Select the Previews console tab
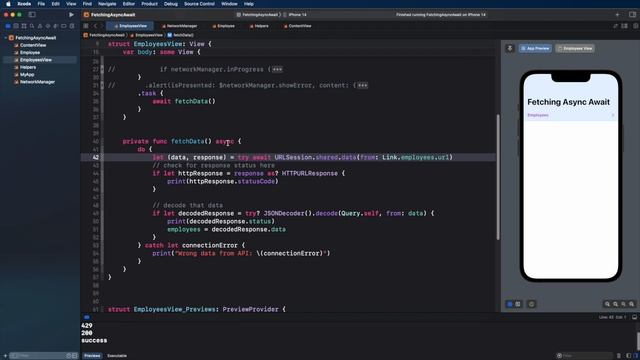The height and width of the screenshot is (360, 640). pyautogui.click(x=92, y=356)
